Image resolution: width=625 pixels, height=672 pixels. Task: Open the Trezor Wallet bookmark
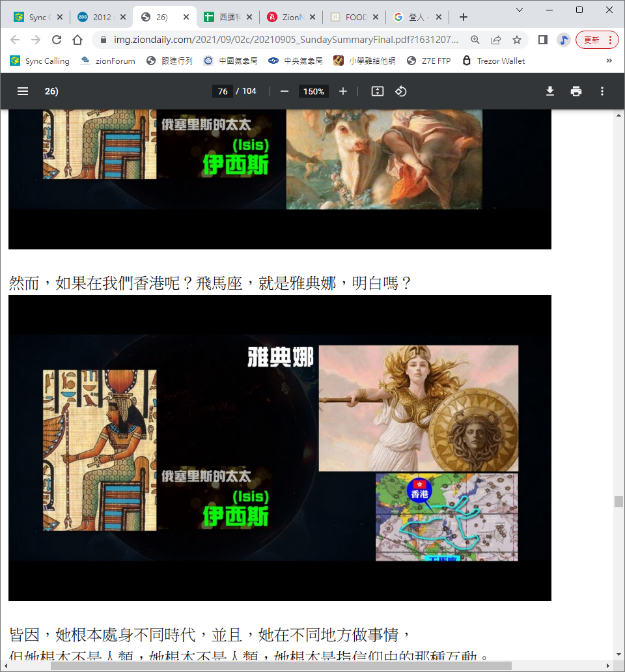pyautogui.click(x=493, y=61)
